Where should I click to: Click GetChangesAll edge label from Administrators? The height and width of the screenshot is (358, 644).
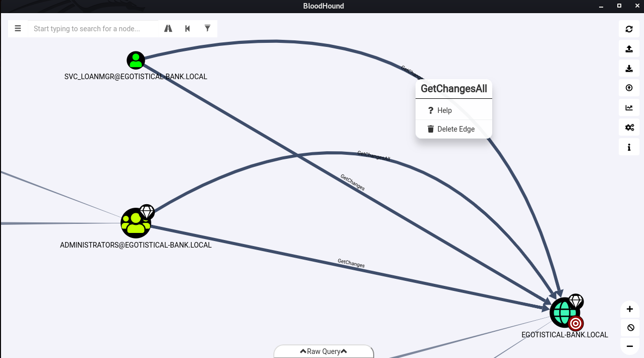(x=374, y=155)
